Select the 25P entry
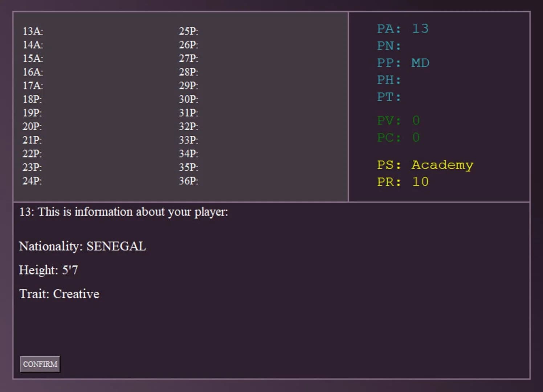 coord(188,31)
